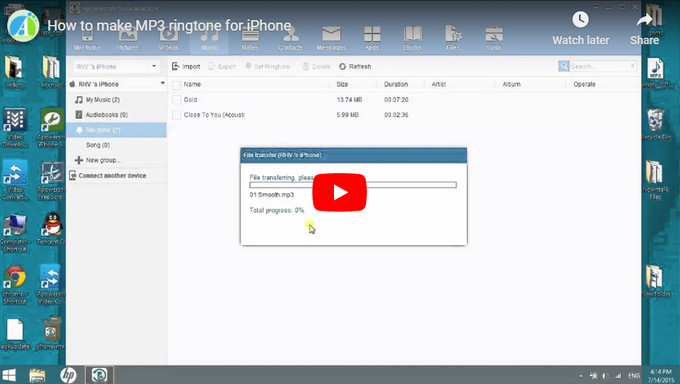The width and height of the screenshot is (680, 384).
Task: Click the search magnifier icon
Action: pos(564,66)
